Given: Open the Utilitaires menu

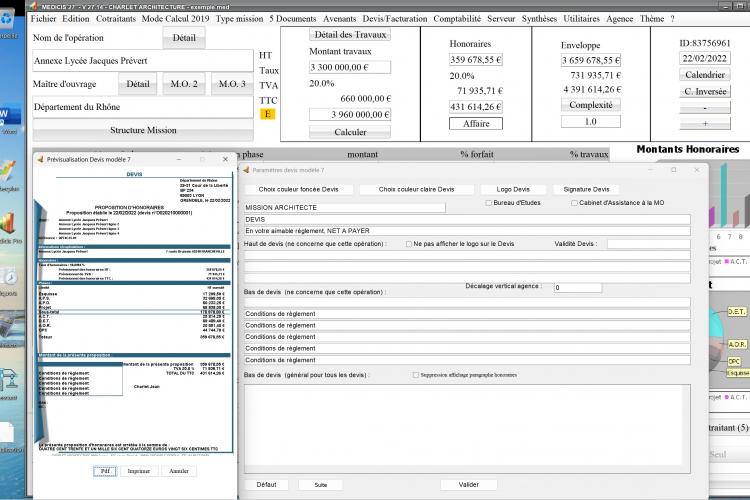Looking at the screenshot, I should [581, 19].
